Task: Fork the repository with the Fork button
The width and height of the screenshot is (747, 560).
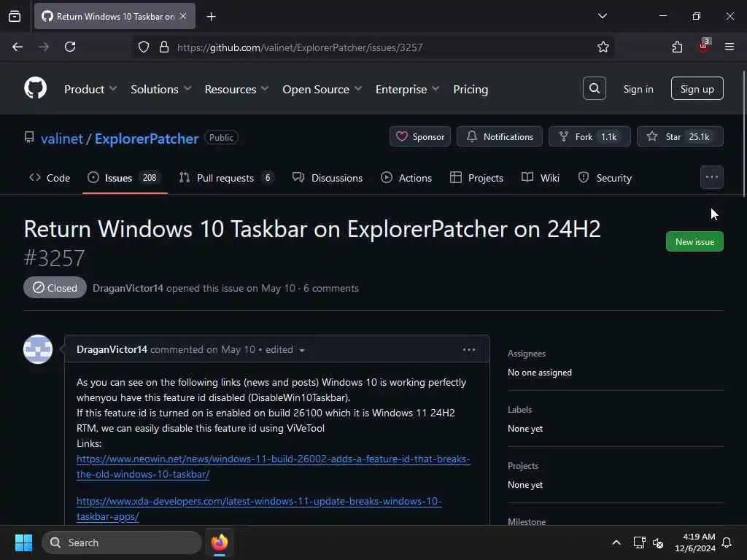Action: coord(589,136)
